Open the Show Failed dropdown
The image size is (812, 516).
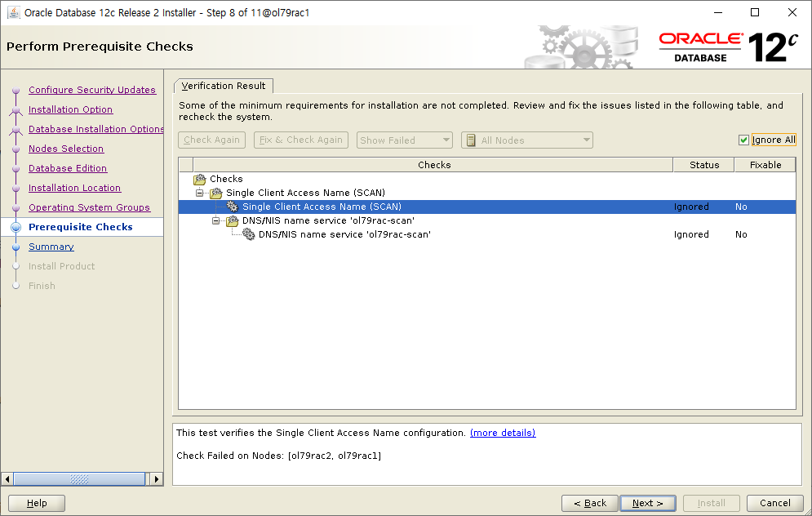coord(405,140)
